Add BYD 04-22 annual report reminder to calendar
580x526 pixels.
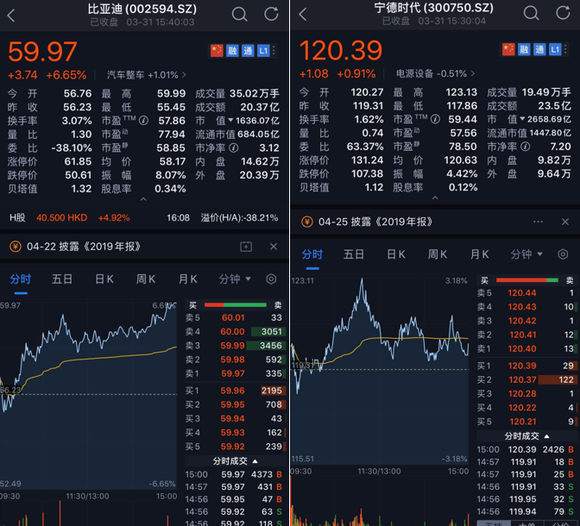246,246
